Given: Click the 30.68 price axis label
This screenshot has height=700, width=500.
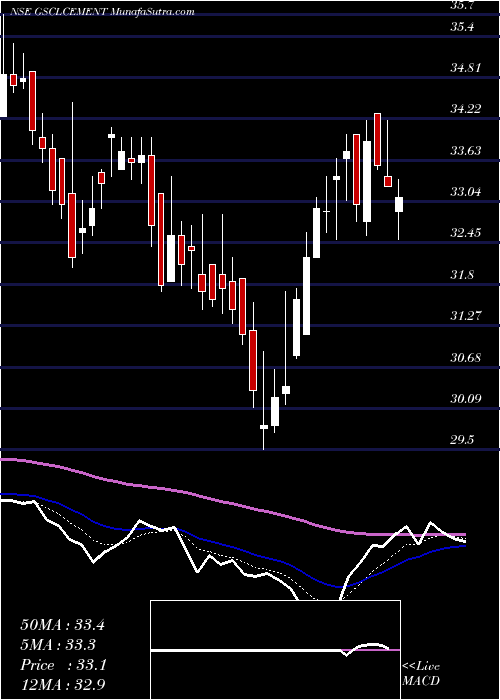Looking at the screenshot, I should (465, 357).
